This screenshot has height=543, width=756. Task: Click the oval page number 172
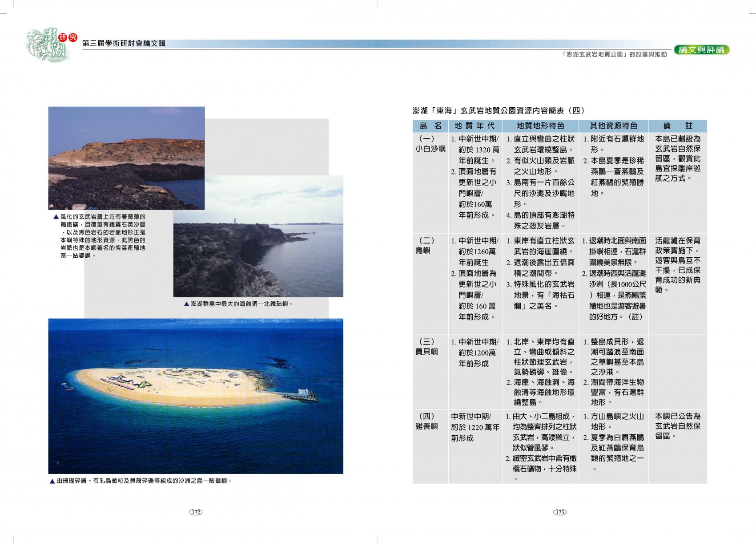[x=196, y=512]
